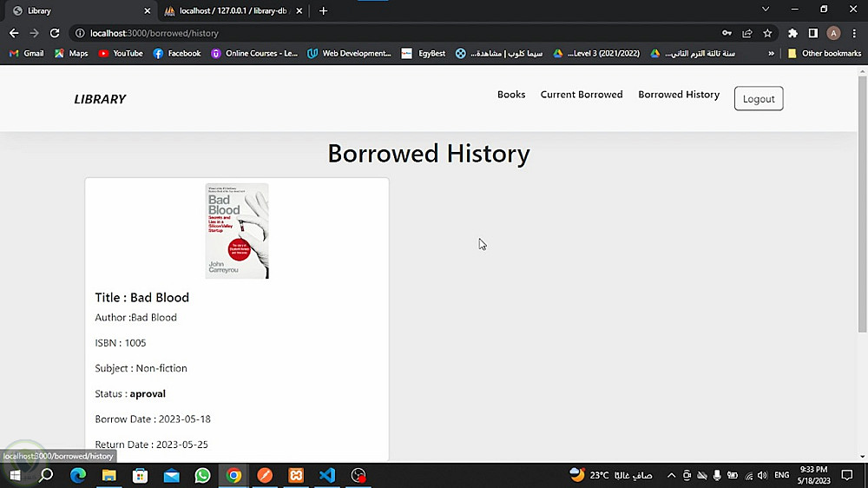The height and width of the screenshot is (488, 868).
Task: Open the notification center icon
Action: click(x=847, y=475)
